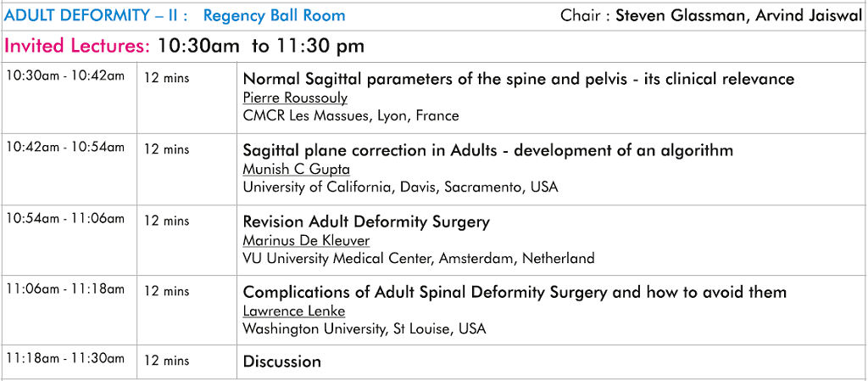Viewport: 868px width, 381px height.
Task: Click the 'Revision Adult Deformity Surgery' title
Action: 366,222
